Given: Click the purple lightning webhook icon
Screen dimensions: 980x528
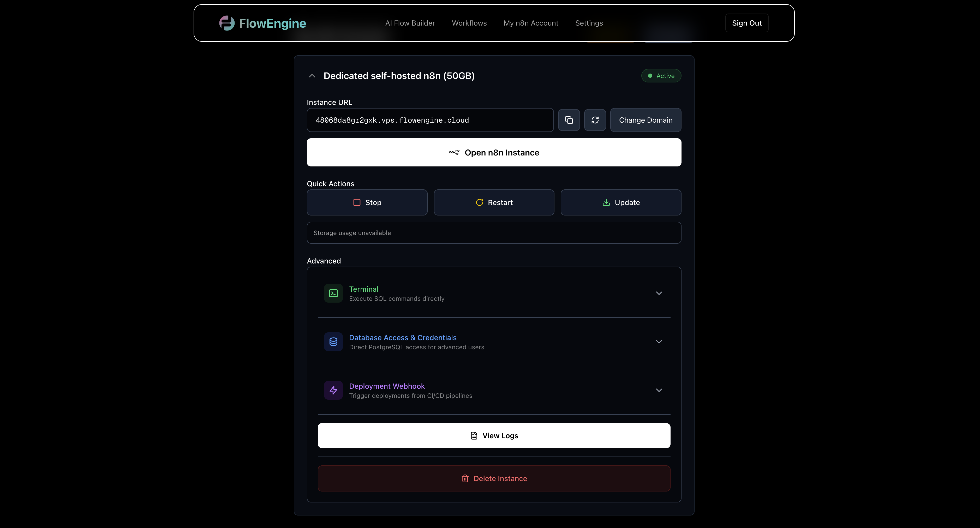Looking at the screenshot, I should coord(333,390).
